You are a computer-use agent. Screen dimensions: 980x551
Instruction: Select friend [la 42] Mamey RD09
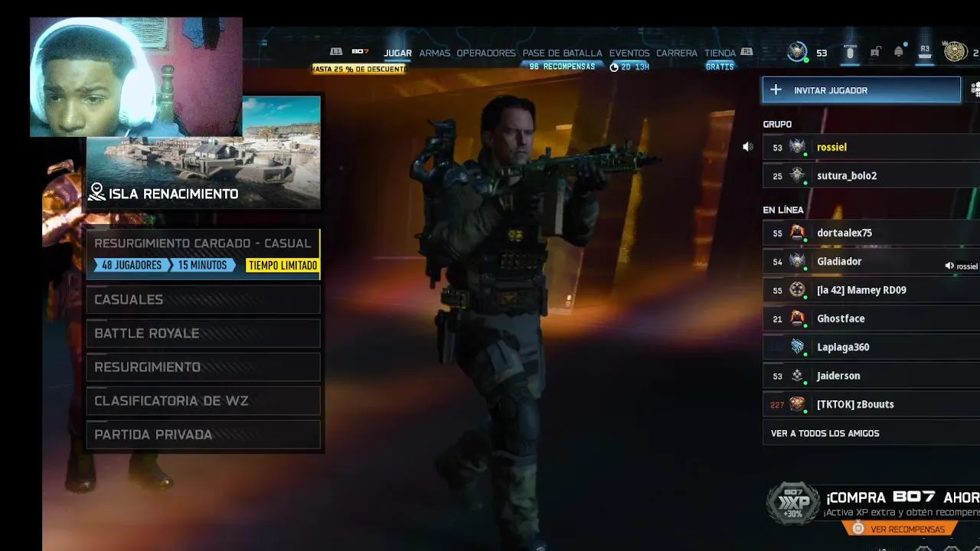click(x=871, y=289)
